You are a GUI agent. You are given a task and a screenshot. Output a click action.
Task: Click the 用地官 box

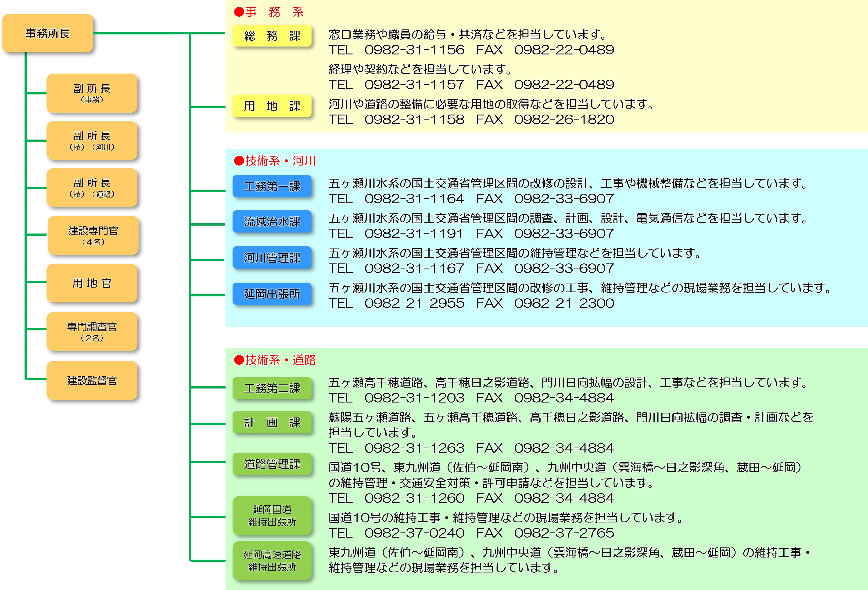pyautogui.click(x=92, y=283)
